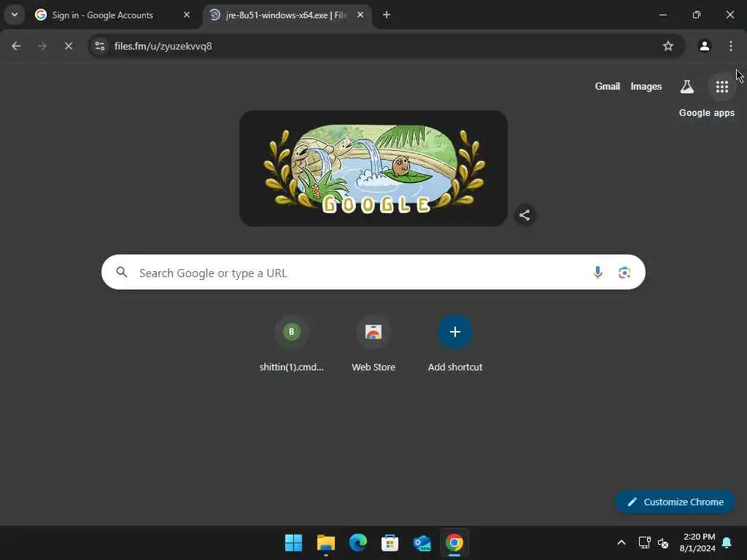
Task: Start a voice search with the microphone
Action: (597, 273)
